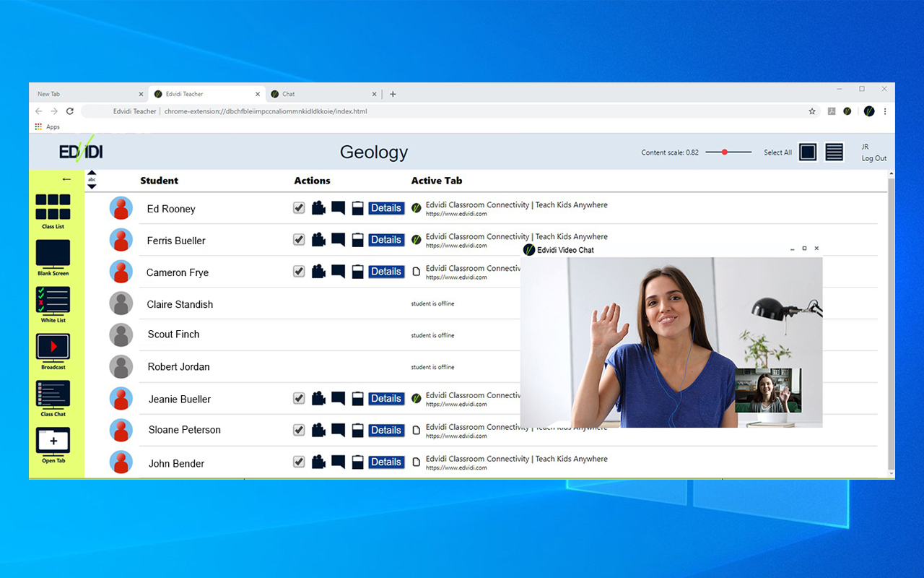This screenshot has height=578, width=924.
Task: Uncheck Ferris Bueller's selection checkbox
Action: 299,240
